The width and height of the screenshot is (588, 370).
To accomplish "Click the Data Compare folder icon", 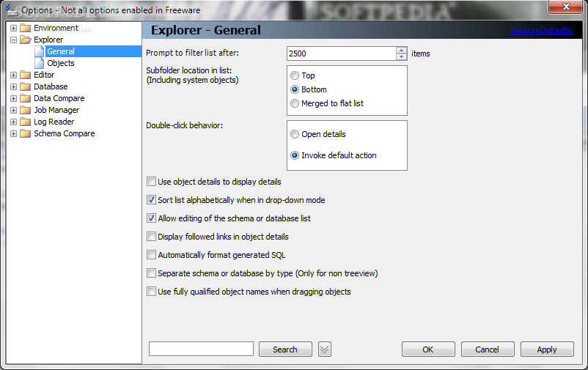I will tap(25, 98).
